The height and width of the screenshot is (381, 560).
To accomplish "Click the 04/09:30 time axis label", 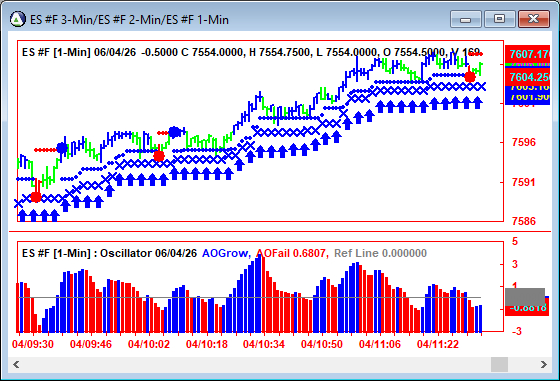I will (x=33, y=344).
